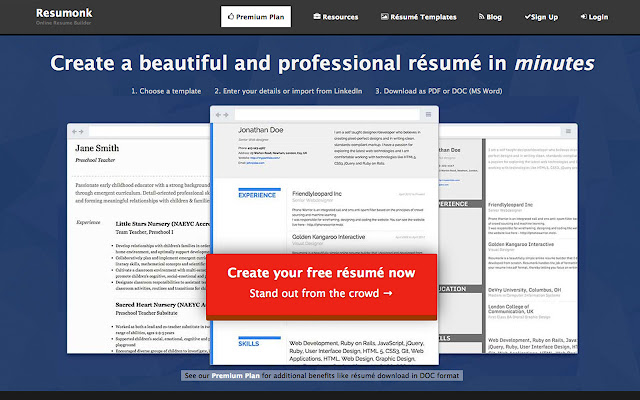Click back arrow in Jane Smith preview window
The width and height of the screenshot is (640, 400).
click(74, 131)
